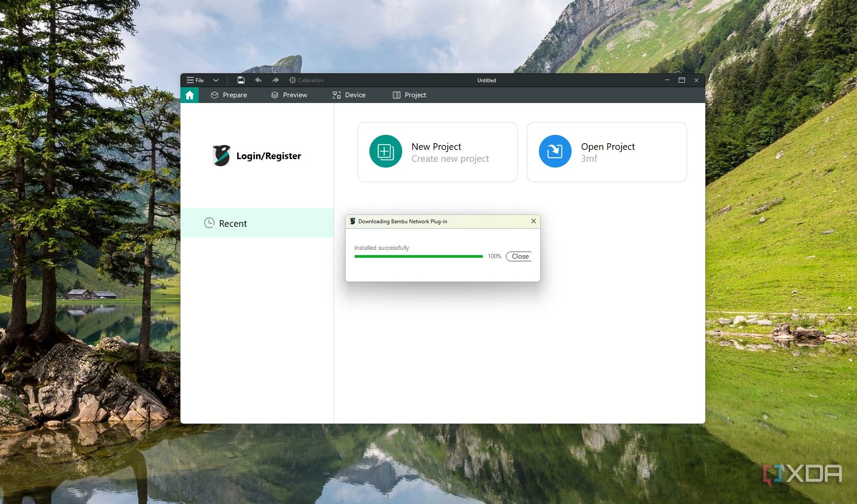Viewport: 857px width, 504px height.
Task: Open Login/Register link
Action: coord(269,156)
